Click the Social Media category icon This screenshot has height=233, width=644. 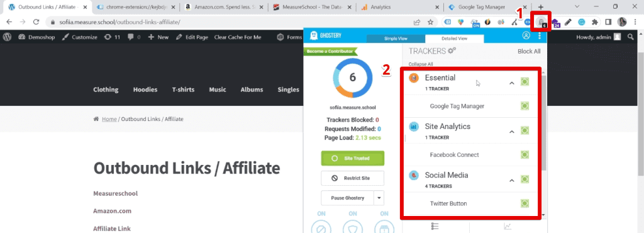pyautogui.click(x=414, y=176)
